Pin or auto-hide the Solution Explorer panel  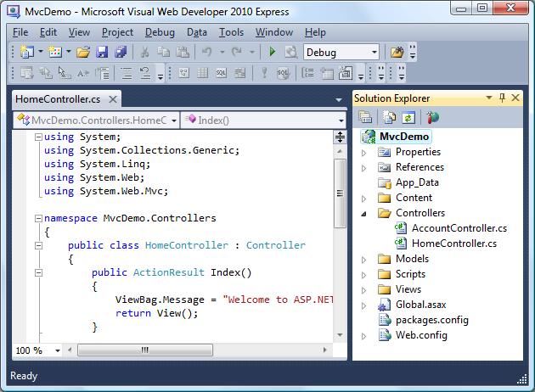click(503, 98)
